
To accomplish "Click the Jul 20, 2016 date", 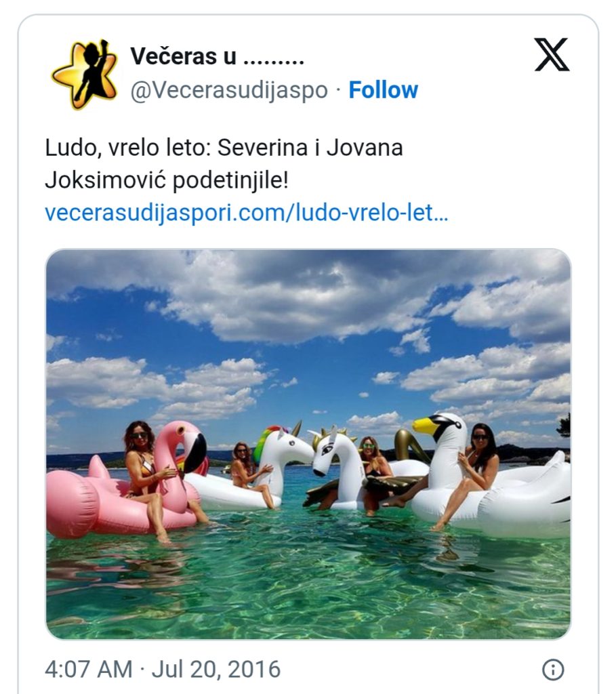I will (216, 669).
